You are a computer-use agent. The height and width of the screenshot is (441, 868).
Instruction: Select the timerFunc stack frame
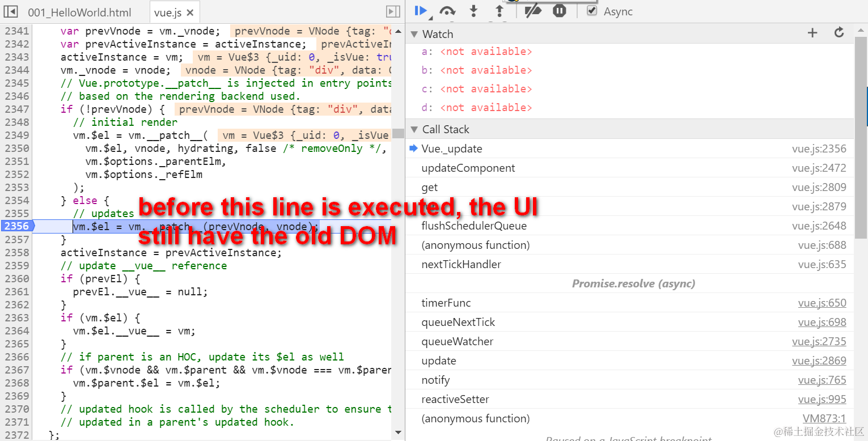[629, 303]
